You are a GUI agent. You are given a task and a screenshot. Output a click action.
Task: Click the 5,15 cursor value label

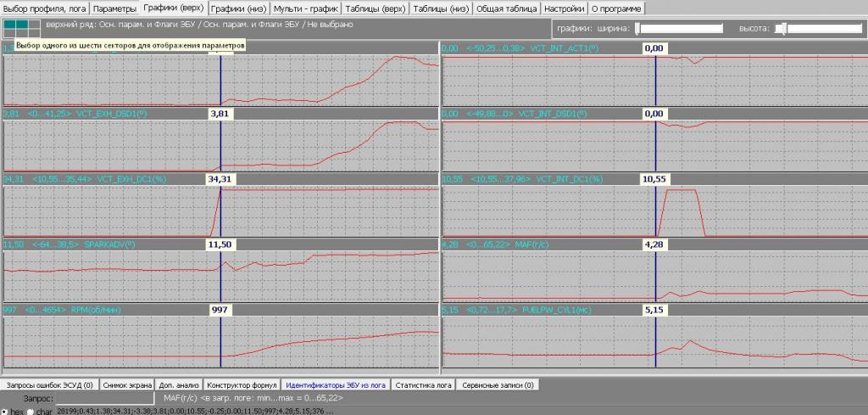click(x=655, y=310)
